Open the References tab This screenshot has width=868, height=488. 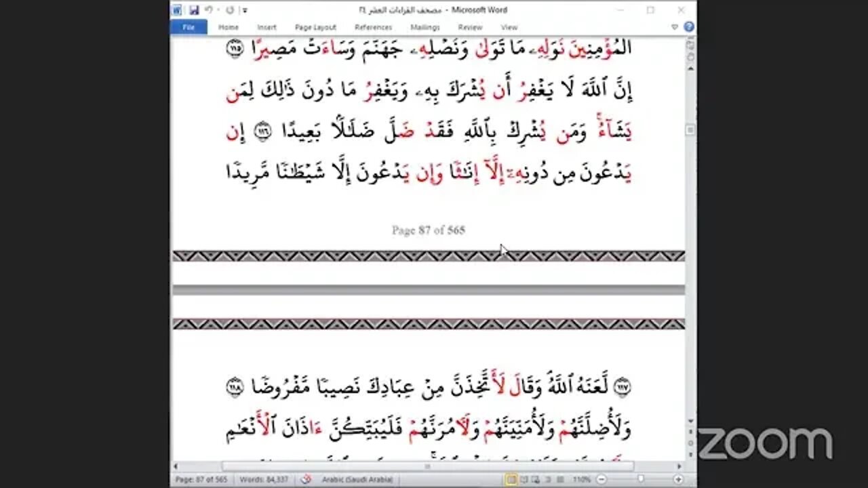point(374,27)
